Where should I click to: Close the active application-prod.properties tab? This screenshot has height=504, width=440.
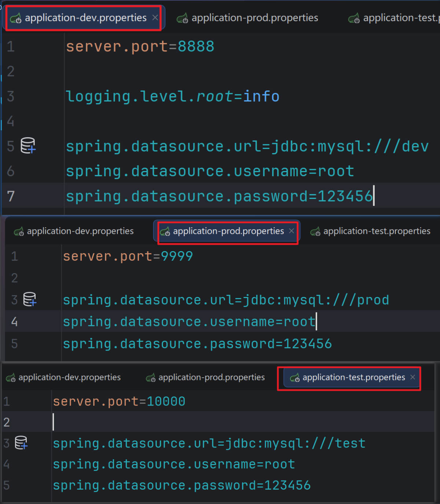291,231
